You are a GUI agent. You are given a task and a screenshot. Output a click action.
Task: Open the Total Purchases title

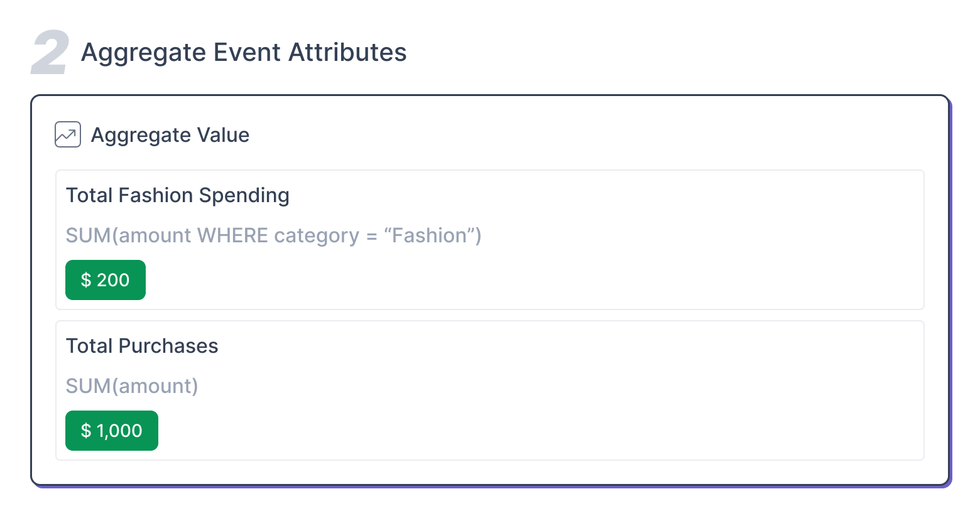(142, 346)
